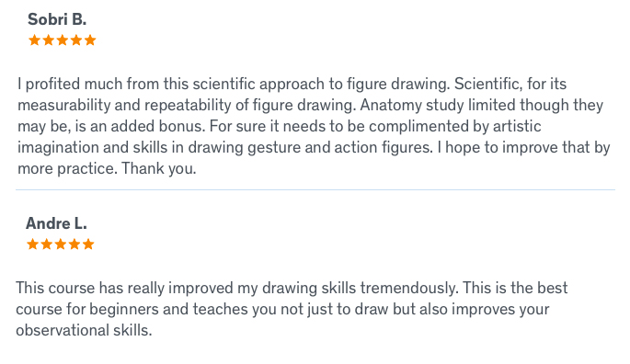The image size is (630, 364).
Task: Click second star of Andre L.'s rating
Action: (x=47, y=245)
